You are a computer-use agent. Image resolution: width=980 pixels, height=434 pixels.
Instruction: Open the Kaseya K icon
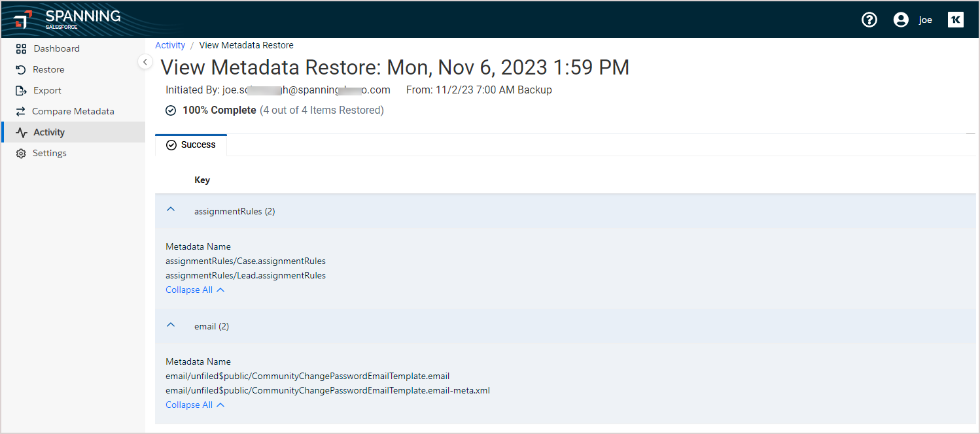click(x=955, y=20)
